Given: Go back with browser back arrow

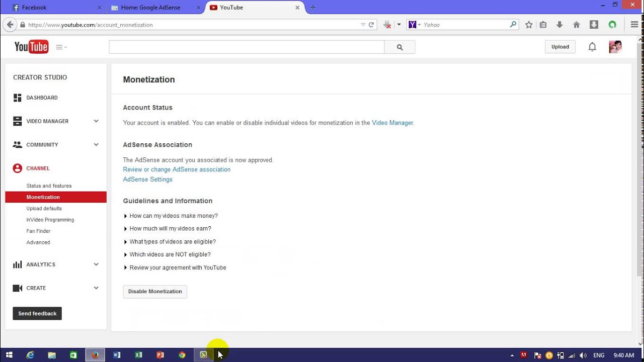Looking at the screenshot, I should click(x=10, y=25).
